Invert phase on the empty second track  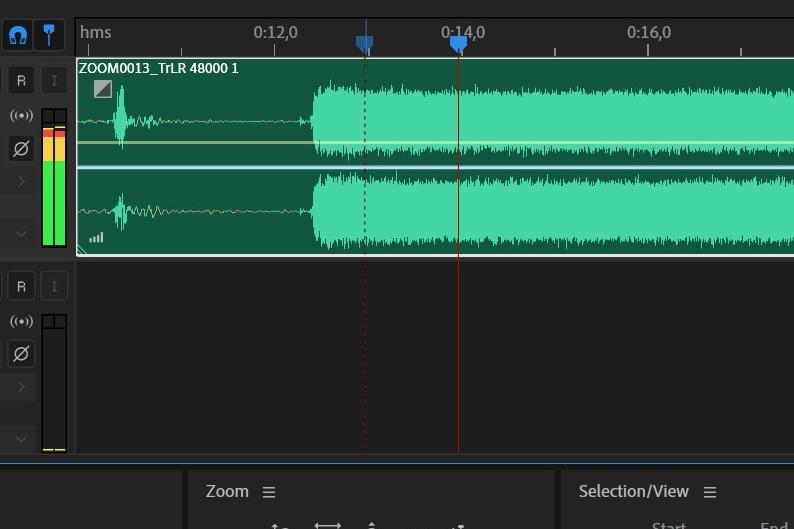click(x=21, y=354)
